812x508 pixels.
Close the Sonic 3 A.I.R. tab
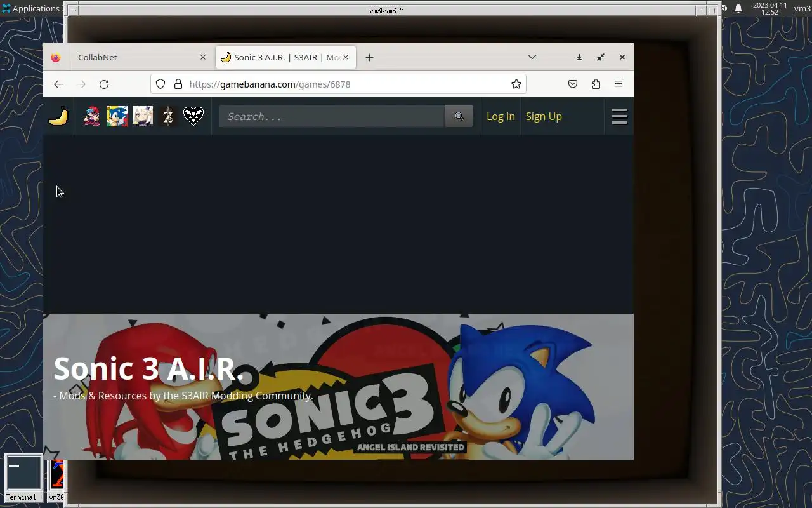coord(346,57)
